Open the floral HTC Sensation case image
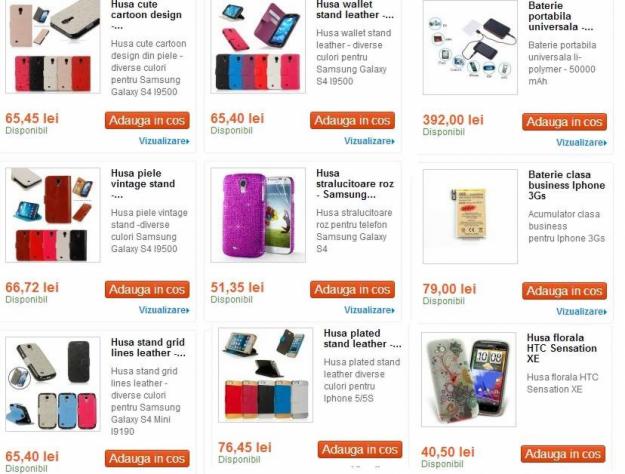 tap(469, 380)
